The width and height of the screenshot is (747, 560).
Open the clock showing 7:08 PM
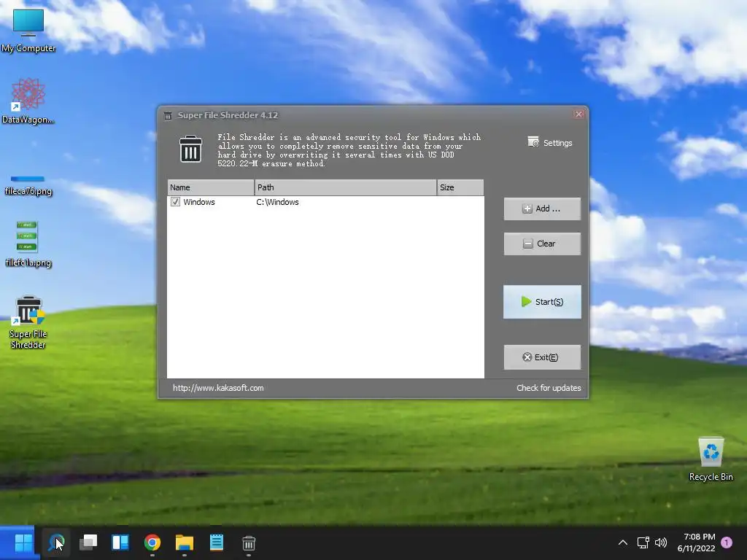[697, 542]
